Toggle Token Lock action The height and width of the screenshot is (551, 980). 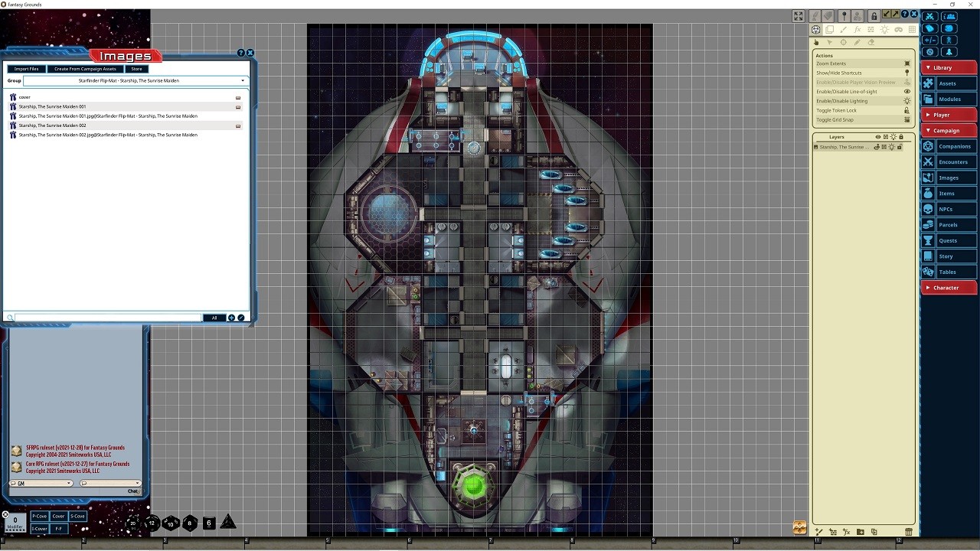864,110
